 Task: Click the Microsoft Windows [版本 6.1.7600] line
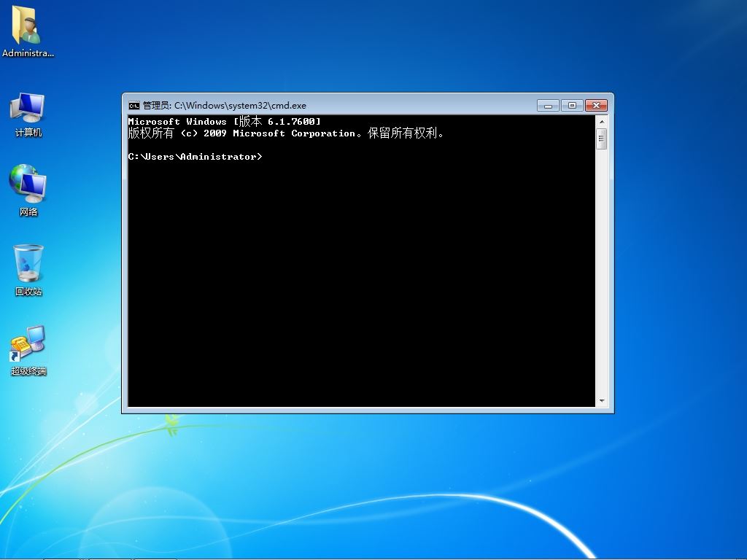click(x=225, y=122)
